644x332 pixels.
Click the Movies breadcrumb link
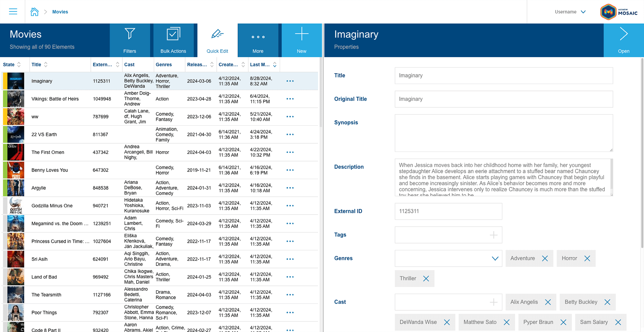click(x=60, y=12)
